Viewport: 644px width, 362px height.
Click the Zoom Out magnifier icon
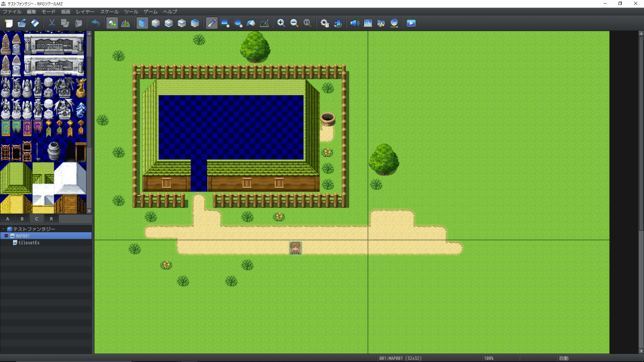pos(294,23)
